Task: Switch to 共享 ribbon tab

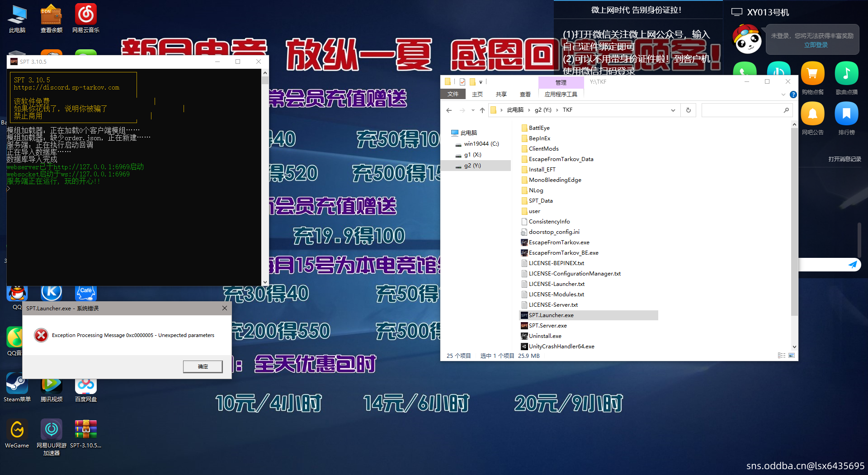Action: pos(501,94)
